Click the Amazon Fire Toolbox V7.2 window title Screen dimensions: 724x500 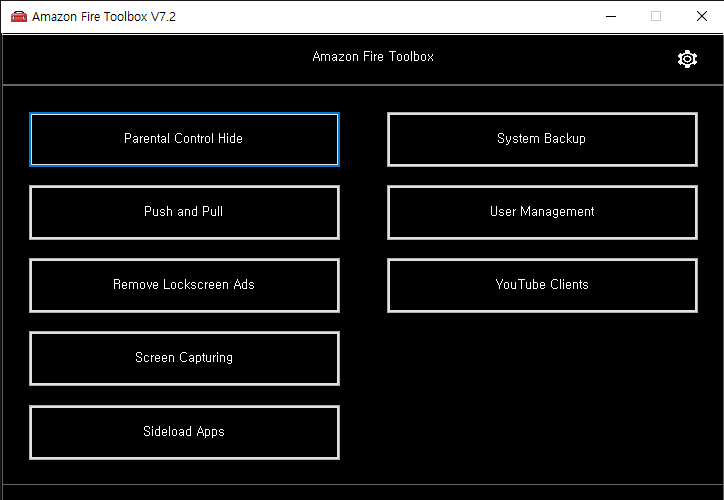click(x=104, y=17)
